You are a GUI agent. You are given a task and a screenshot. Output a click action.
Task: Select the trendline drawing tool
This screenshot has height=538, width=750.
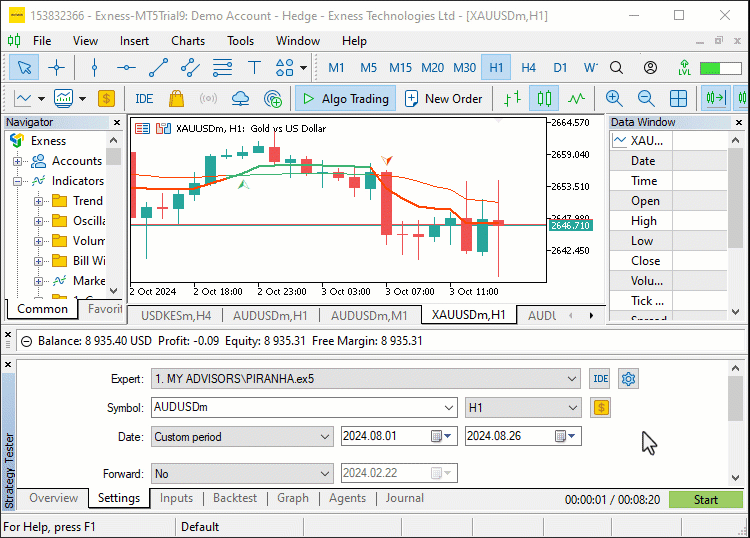[158, 67]
